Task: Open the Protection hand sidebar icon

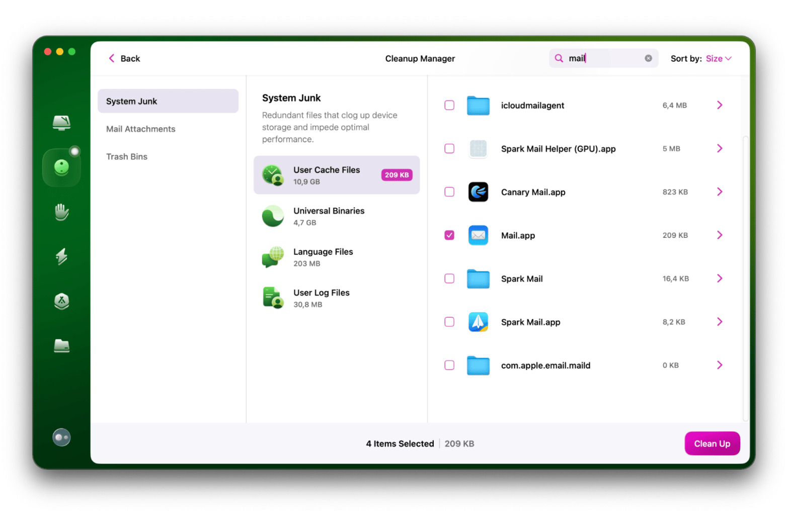Action: (x=61, y=212)
